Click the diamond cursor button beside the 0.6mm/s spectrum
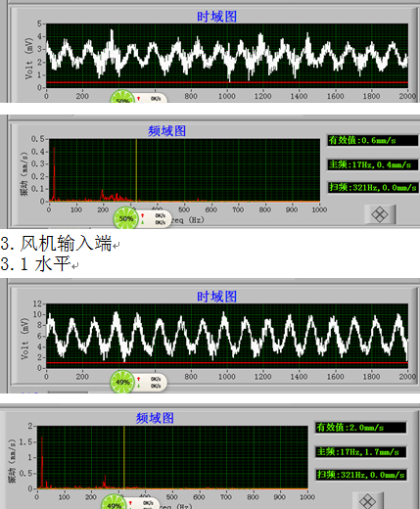 [380, 214]
